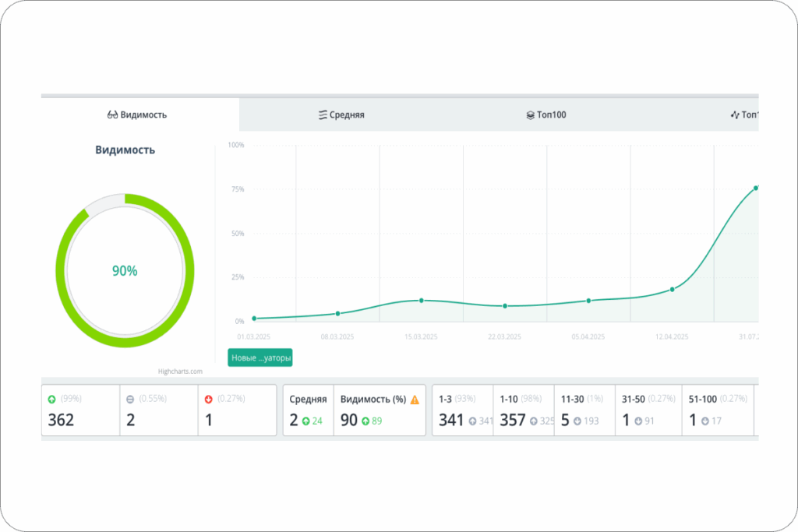Click the 90% donut chart gauge

click(125, 270)
